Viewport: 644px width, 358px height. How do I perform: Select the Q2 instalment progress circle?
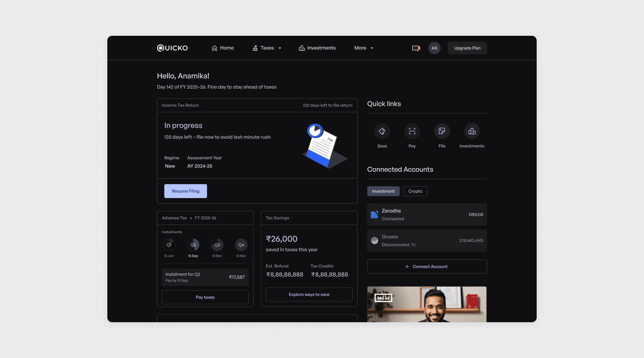point(193,245)
